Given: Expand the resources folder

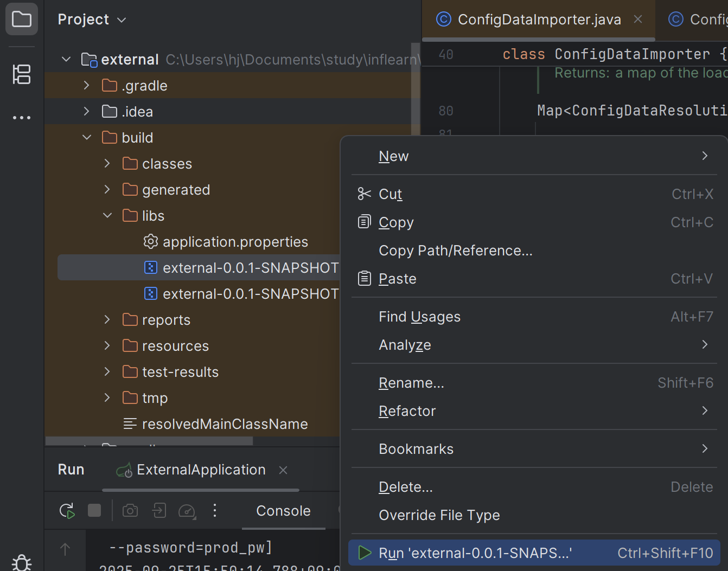Looking at the screenshot, I should [x=107, y=345].
